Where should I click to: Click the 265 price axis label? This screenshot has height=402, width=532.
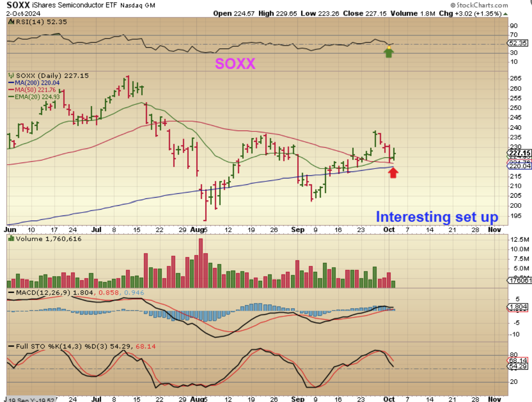coord(515,79)
